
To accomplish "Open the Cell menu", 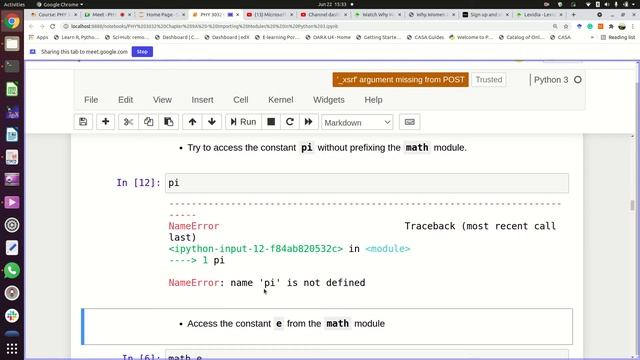I will click(x=241, y=100).
